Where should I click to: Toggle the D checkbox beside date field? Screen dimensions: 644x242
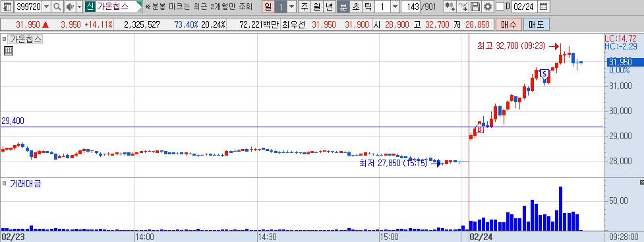[x=500, y=7]
